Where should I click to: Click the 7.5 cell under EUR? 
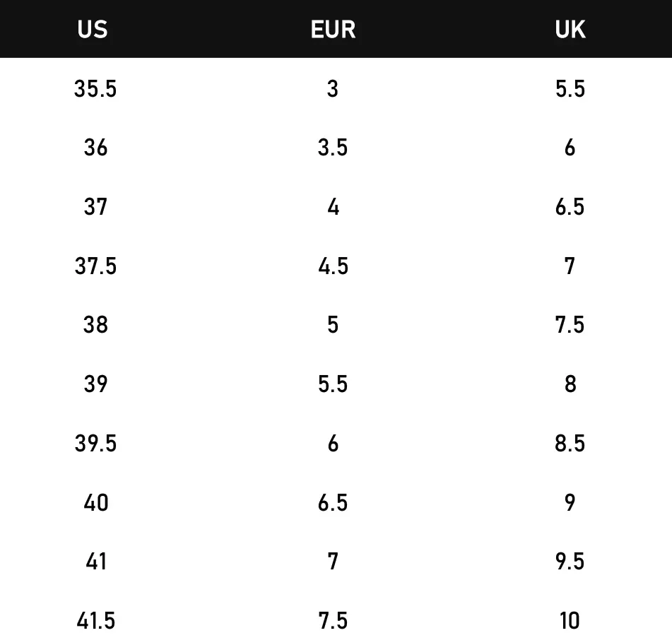[x=333, y=621]
